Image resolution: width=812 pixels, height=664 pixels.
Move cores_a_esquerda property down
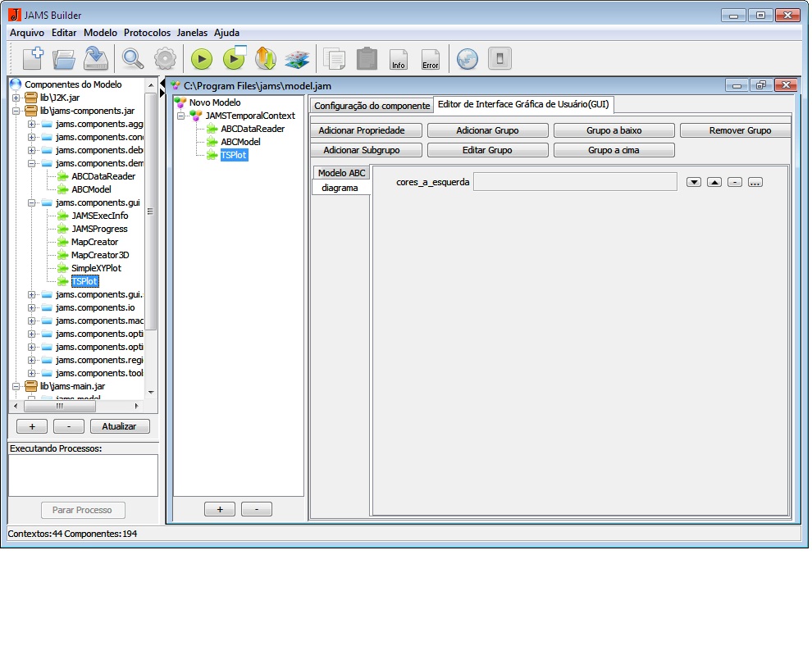[694, 182]
